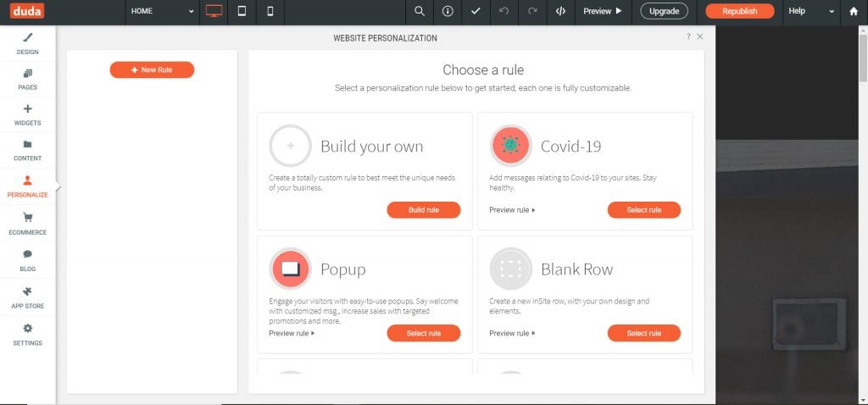Screen dimensions: 868x405
Task: Switch to mobile view icon
Action: pyautogui.click(x=270, y=11)
